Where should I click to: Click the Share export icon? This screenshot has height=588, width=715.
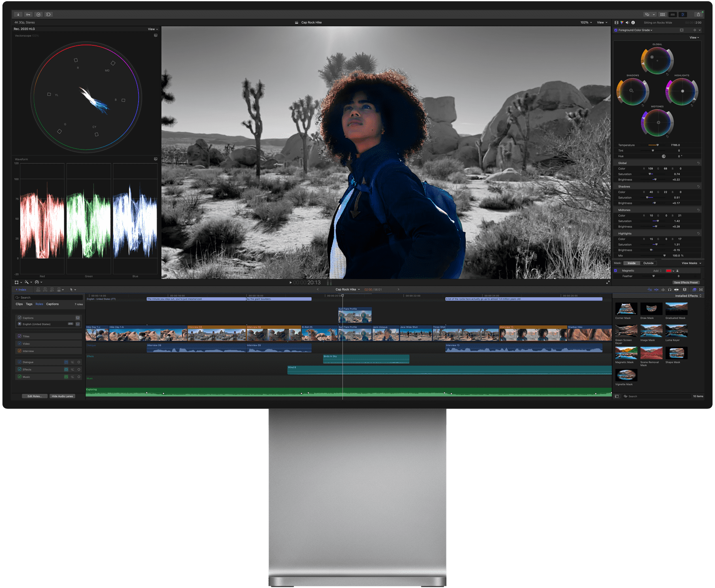698,15
